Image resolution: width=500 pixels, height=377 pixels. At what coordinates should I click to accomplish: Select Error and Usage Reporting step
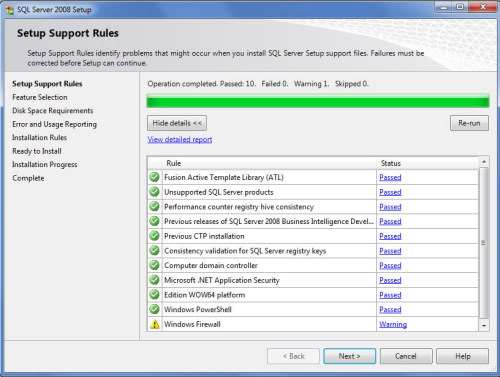pyautogui.click(x=54, y=124)
